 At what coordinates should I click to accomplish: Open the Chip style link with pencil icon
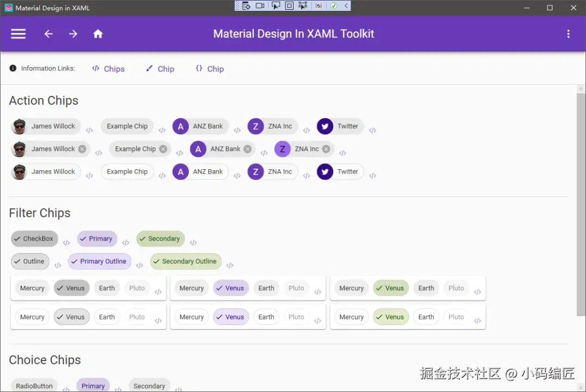point(160,69)
